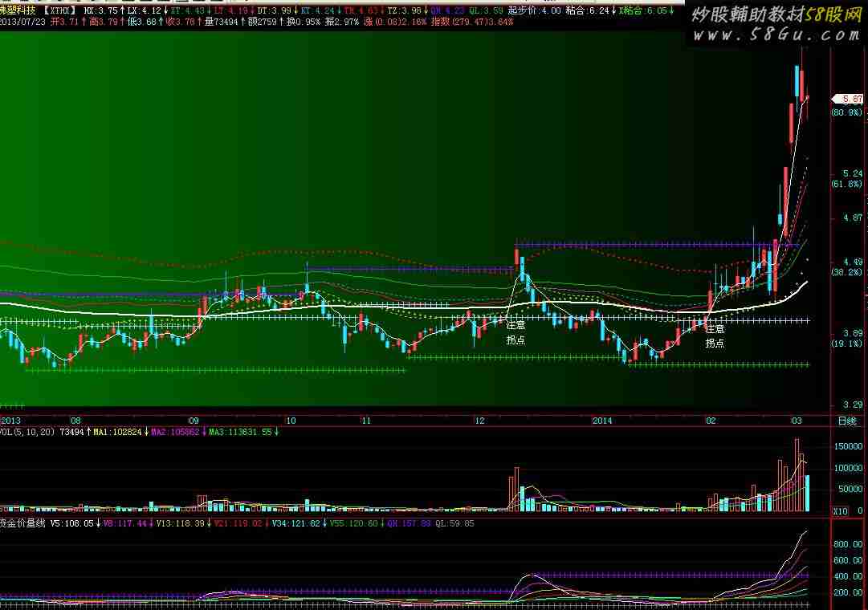868x610 pixels.
Task: Click the V13:118.39 value
Action: (x=181, y=523)
